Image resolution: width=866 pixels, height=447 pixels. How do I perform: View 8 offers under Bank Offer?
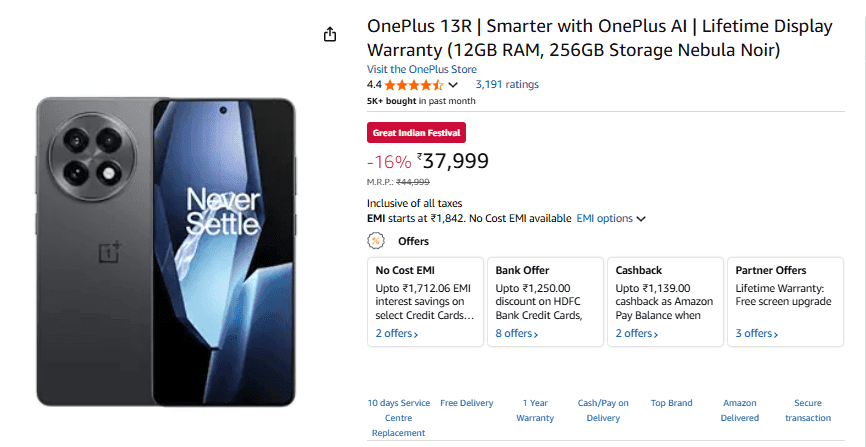pyautogui.click(x=516, y=334)
